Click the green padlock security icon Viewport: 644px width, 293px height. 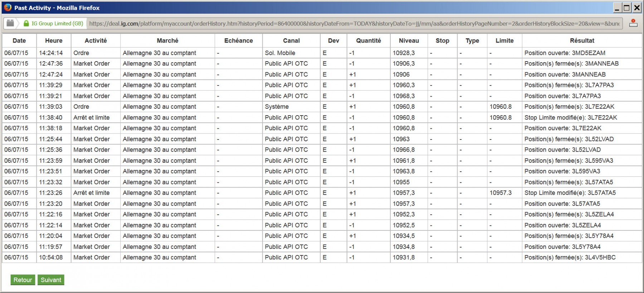26,23
